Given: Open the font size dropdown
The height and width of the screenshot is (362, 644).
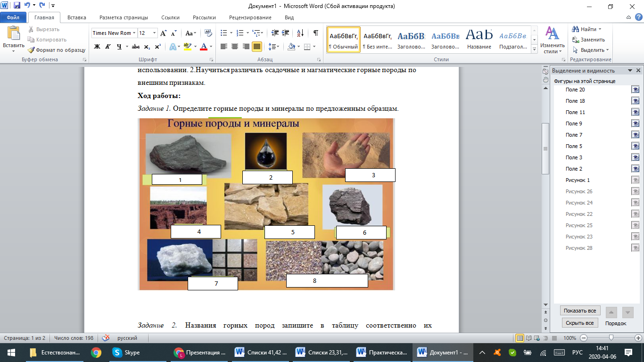Looking at the screenshot, I should [155, 33].
